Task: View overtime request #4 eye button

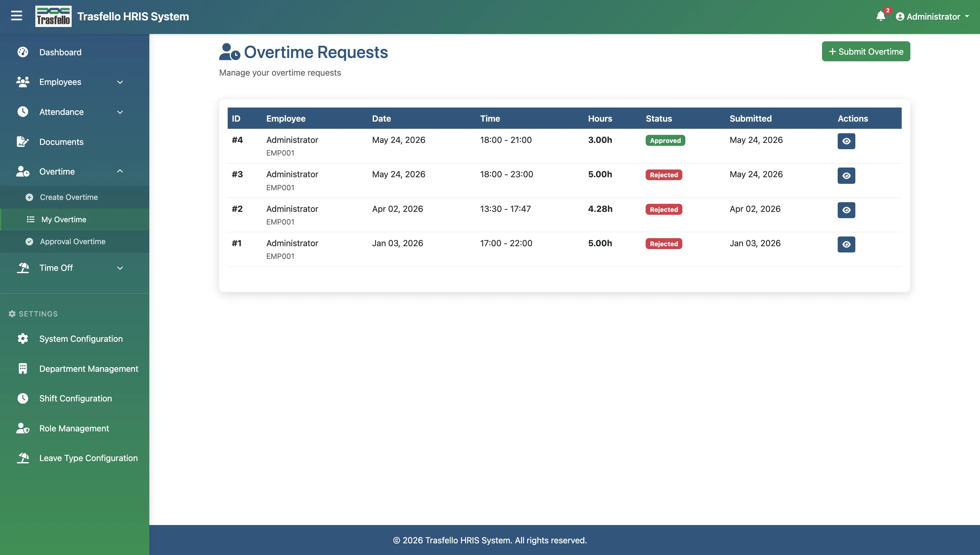Action: (846, 141)
